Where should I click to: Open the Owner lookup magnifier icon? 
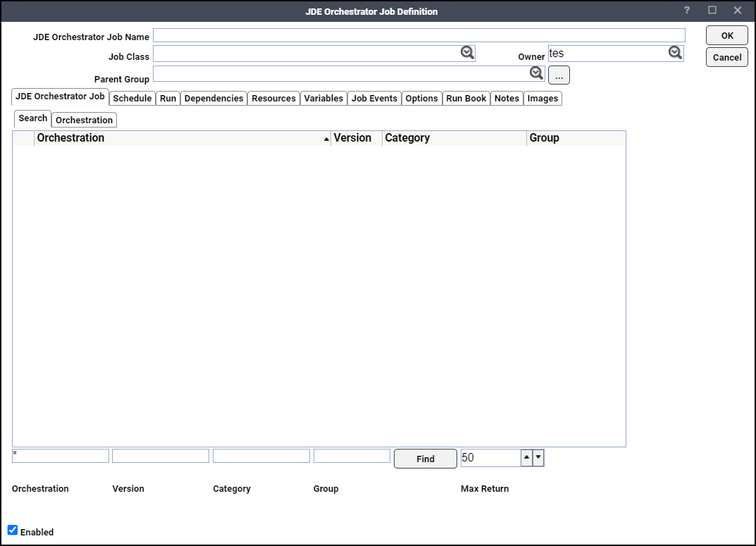[x=675, y=53]
